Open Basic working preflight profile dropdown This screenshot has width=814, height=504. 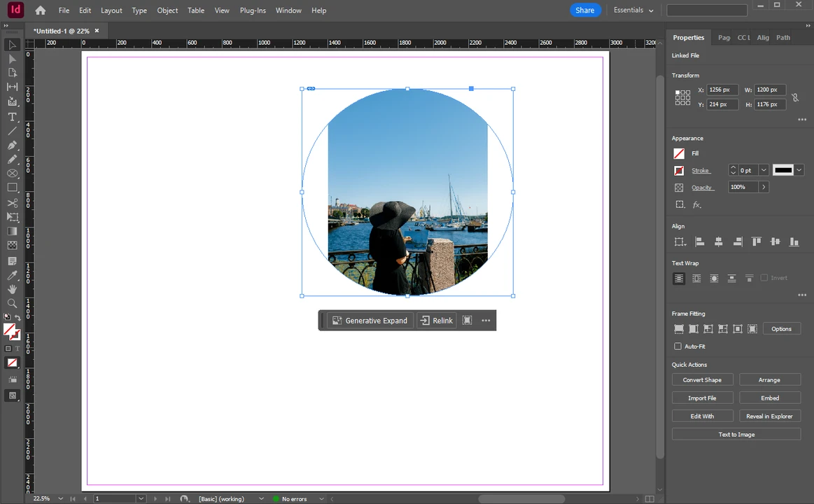point(260,499)
